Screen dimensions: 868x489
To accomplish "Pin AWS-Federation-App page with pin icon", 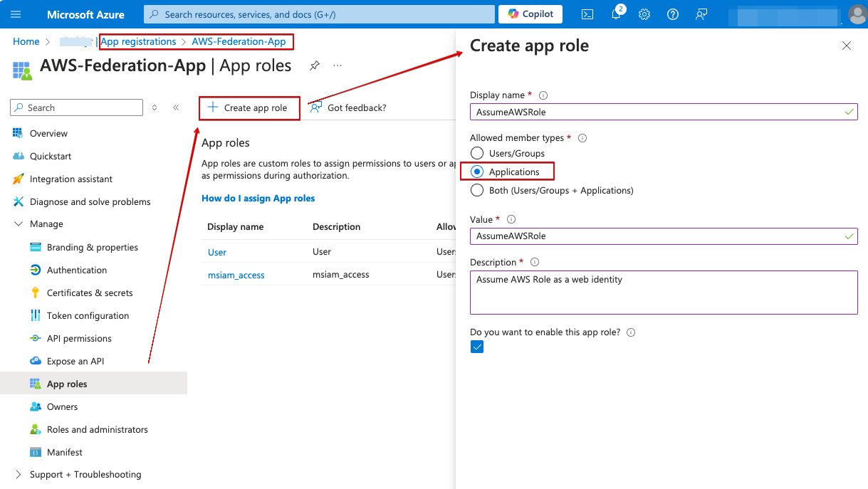I will click(314, 65).
